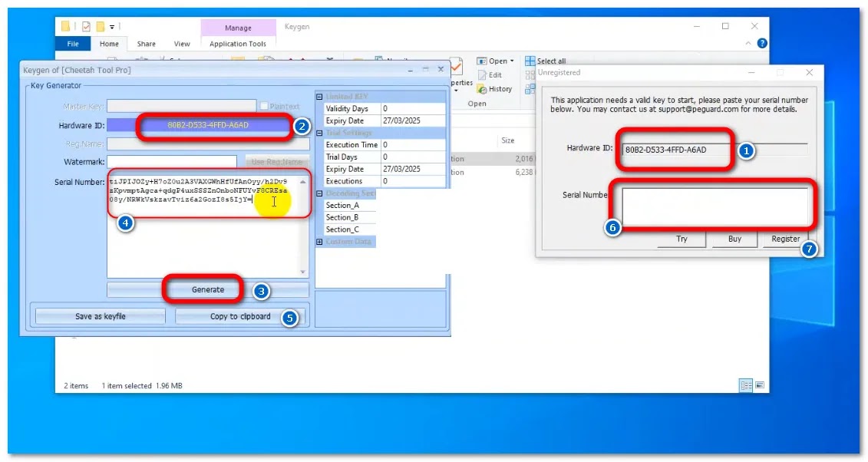Click the New Folder icon in quick access toolbar

101,26
